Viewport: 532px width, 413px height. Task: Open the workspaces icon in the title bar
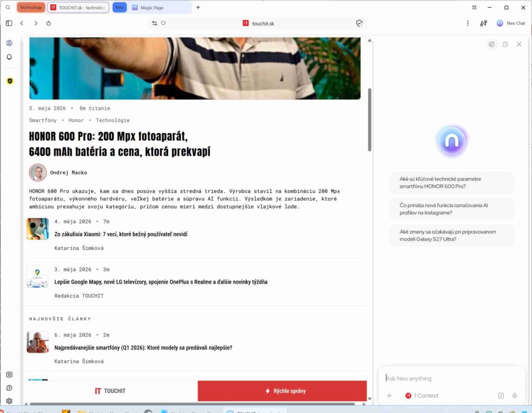pos(474,7)
